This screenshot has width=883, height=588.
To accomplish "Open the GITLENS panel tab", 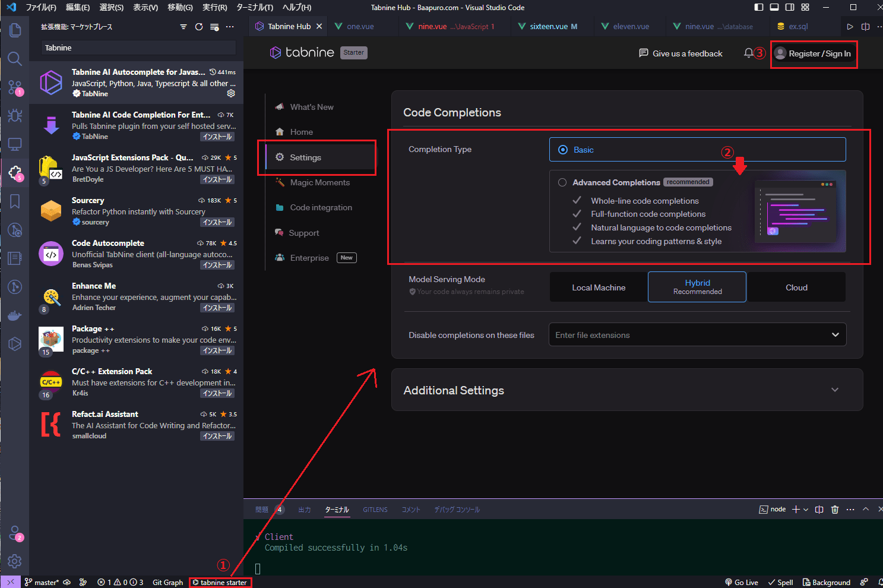I will 375,510.
